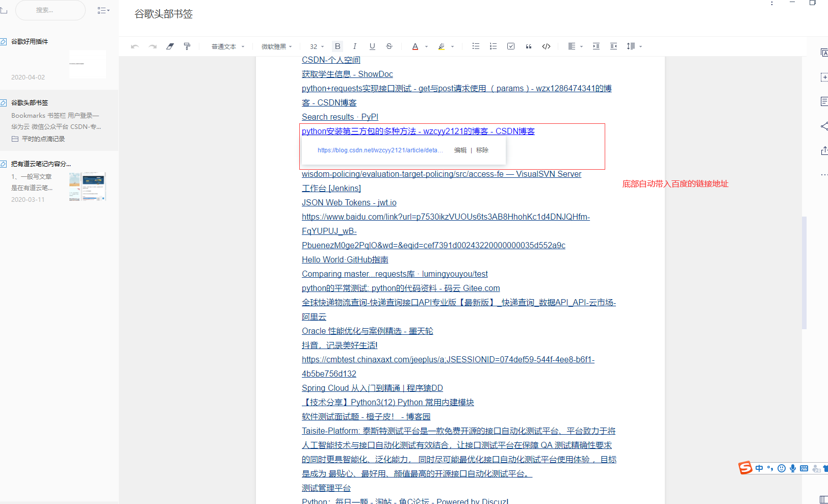Image resolution: width=828 pixels, height=504 pixels.
Task: Open the 普通文本 paragraph style dropdown
Action: point(228,46)
